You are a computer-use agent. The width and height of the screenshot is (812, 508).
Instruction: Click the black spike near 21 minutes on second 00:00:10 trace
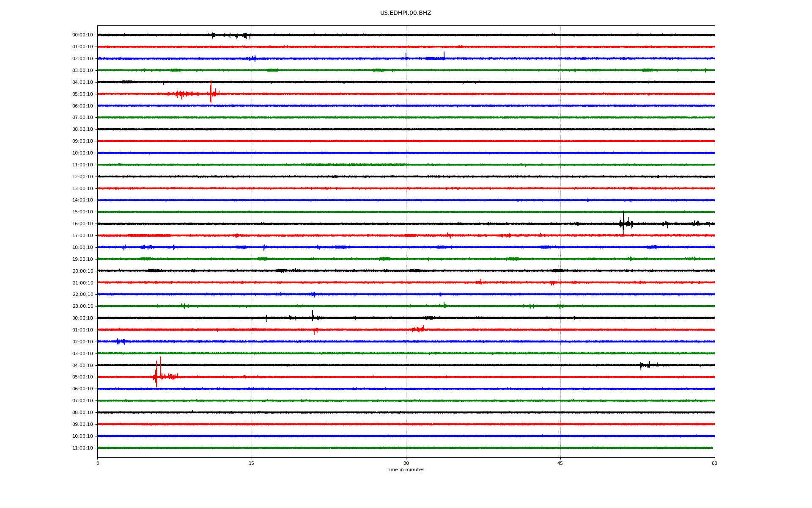click(x=313, y=316)
